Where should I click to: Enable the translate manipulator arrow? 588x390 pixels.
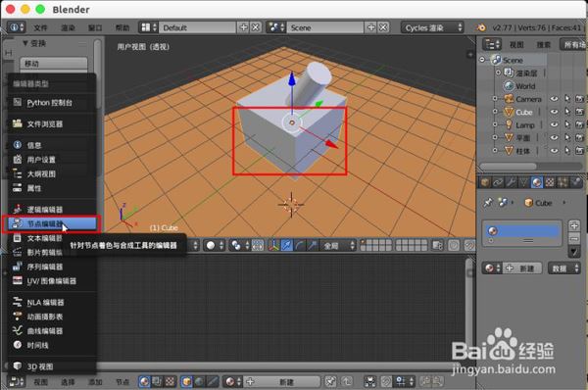pos(286,245)
